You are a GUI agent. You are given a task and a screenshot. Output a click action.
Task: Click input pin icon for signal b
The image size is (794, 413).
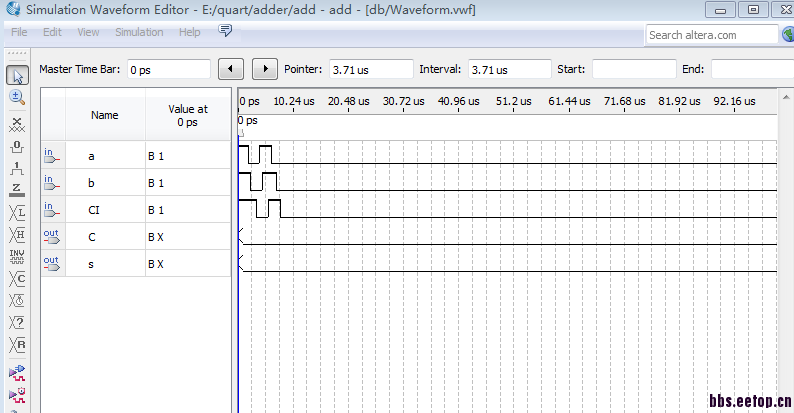52,183
